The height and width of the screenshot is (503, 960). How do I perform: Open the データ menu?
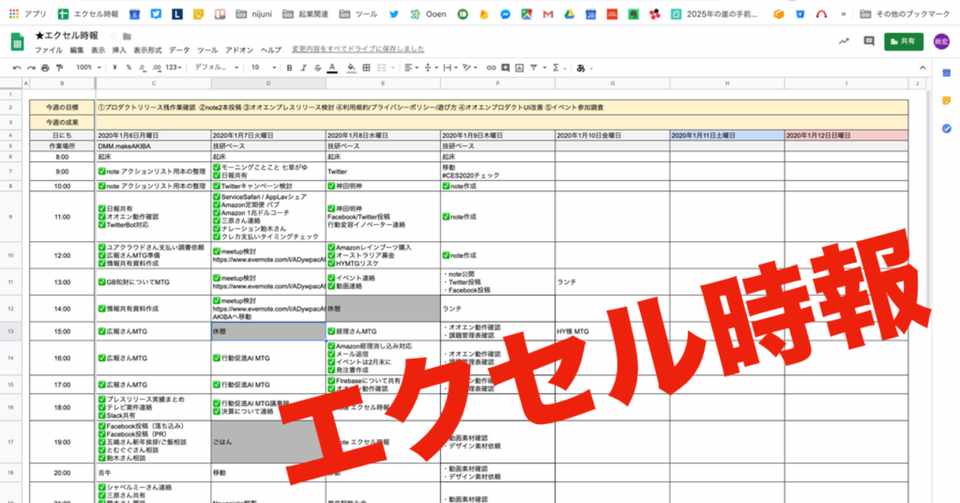pyautogui.click(x=179, y=50)
